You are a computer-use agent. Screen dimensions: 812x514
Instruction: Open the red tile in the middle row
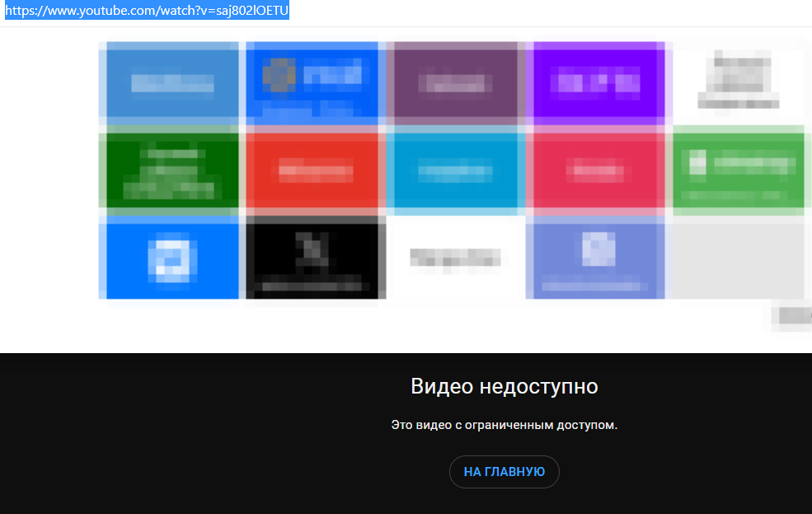click(312, 171)
